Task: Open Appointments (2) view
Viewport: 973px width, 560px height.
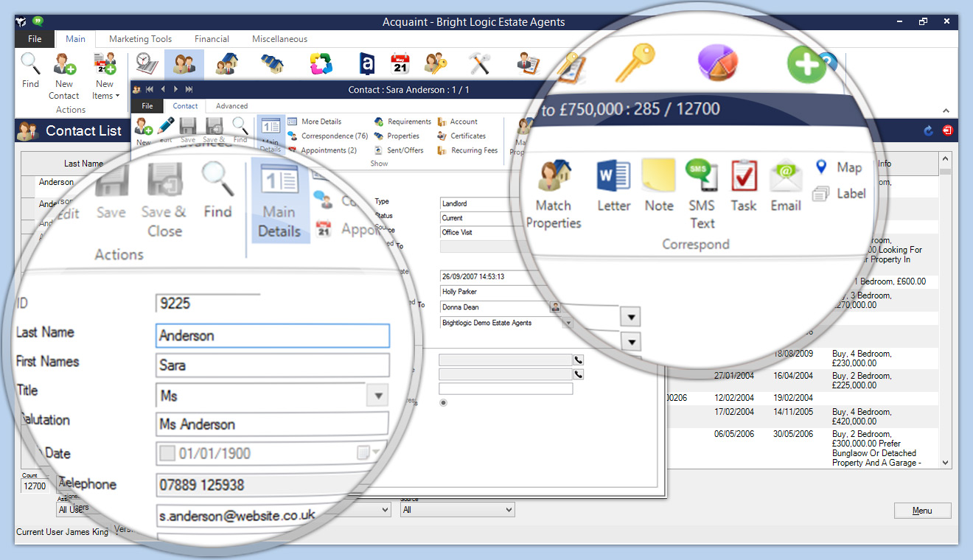Action: point(322,150)
